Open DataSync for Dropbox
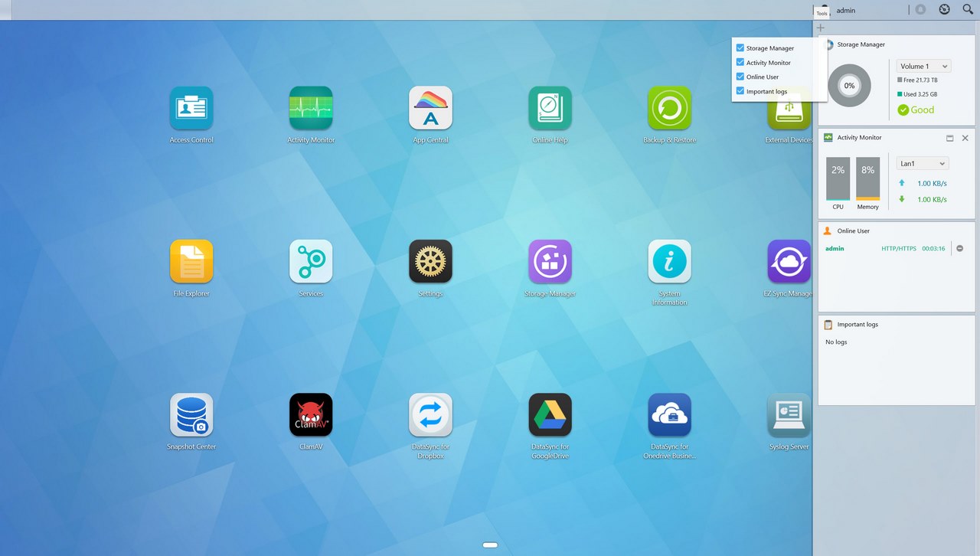The width and height of the screenshot is (980, 556). (430, 415)
